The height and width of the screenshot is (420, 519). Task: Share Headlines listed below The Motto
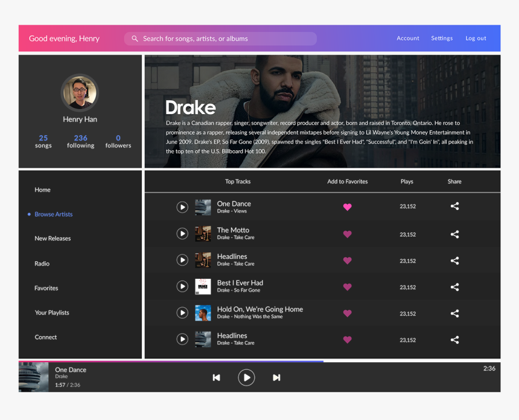454,261
